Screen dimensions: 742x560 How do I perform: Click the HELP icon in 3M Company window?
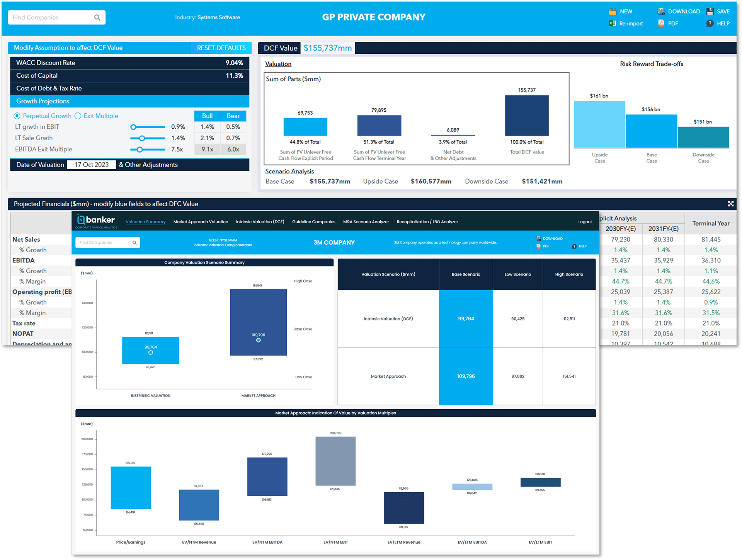click(x=574, y=246)
